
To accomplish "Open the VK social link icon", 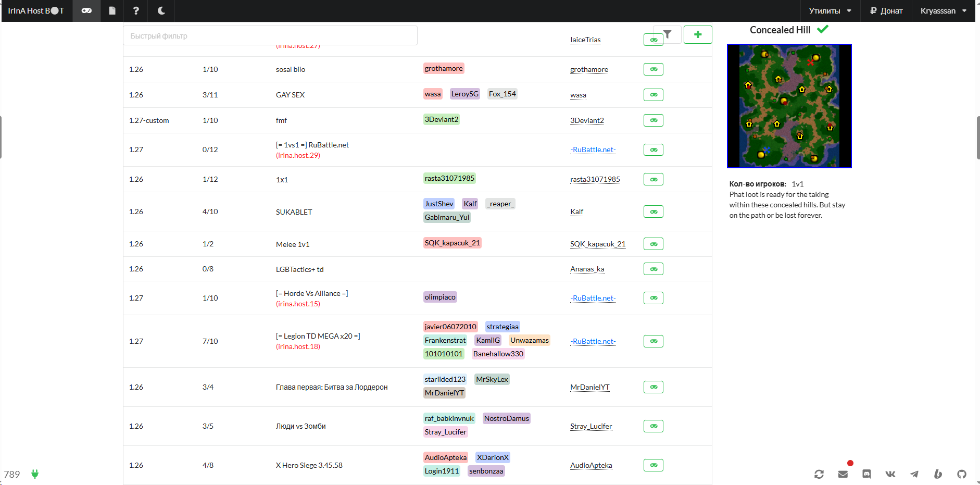I will pos(890,474).
